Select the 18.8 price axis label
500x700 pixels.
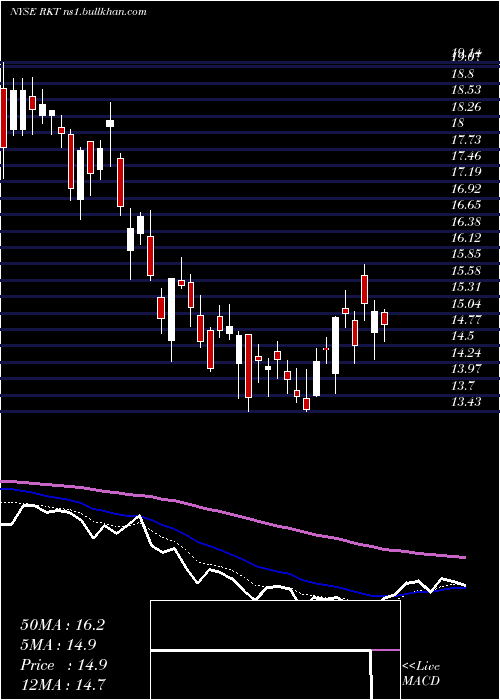coord(463,74)
